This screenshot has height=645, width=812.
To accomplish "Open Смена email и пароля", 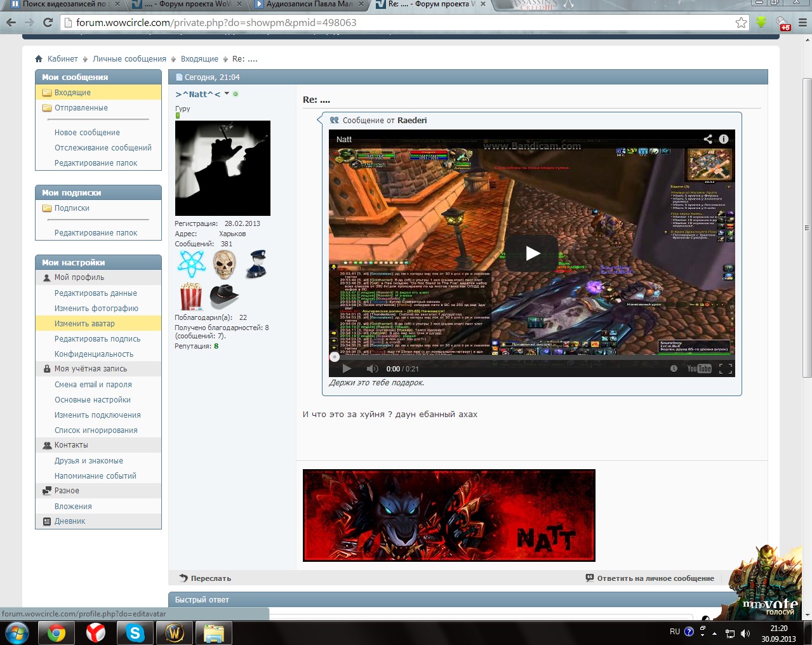I will click(93, 384).
